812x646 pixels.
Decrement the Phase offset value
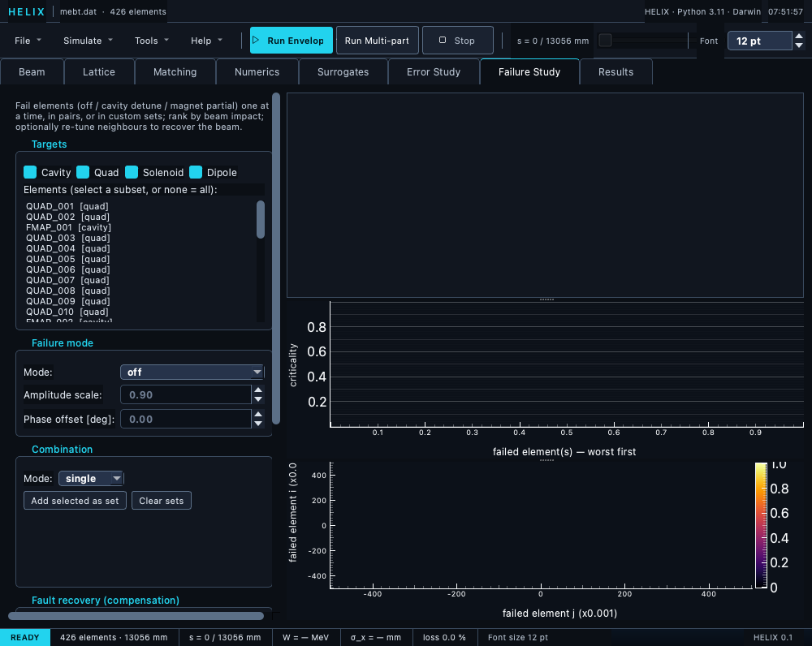click(x=258, y=424)
